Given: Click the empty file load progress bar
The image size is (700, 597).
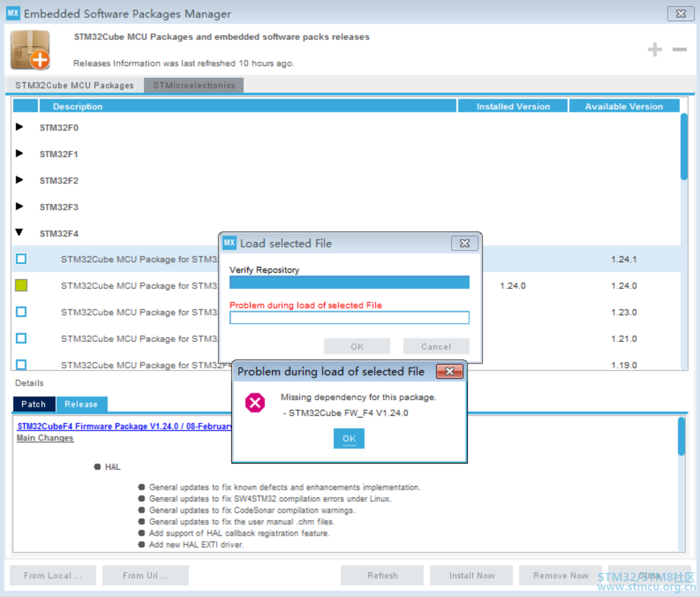Looking at the screenshot, I should tap(349, 317).
